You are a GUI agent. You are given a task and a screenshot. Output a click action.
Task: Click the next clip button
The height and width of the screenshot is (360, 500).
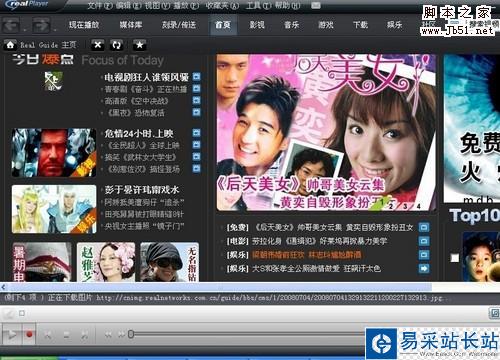[x=84, y=334]
